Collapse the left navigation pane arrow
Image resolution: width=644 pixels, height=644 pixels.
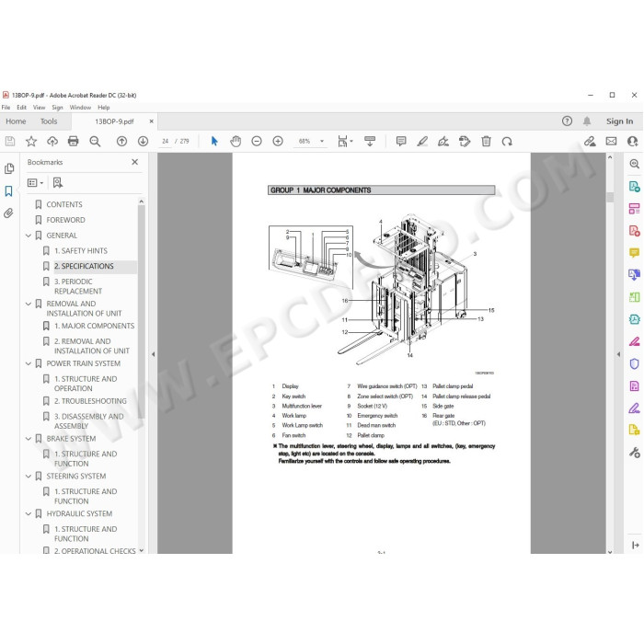pyautogui.click(x=153, y=354)
